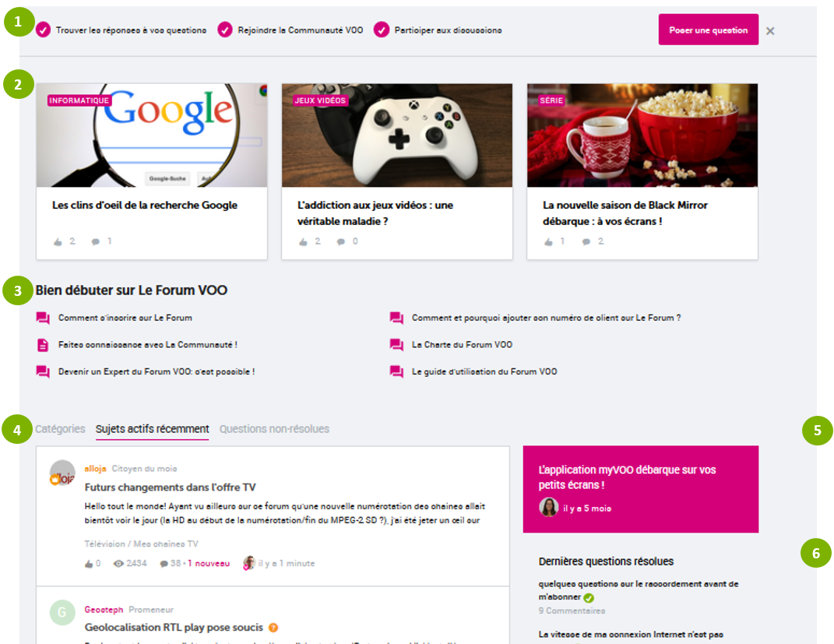Open topic 'Futurs changements dans l'offre TV'
Image resolution: width=834 pixels, height=644 pixels.
coord(171,487)
